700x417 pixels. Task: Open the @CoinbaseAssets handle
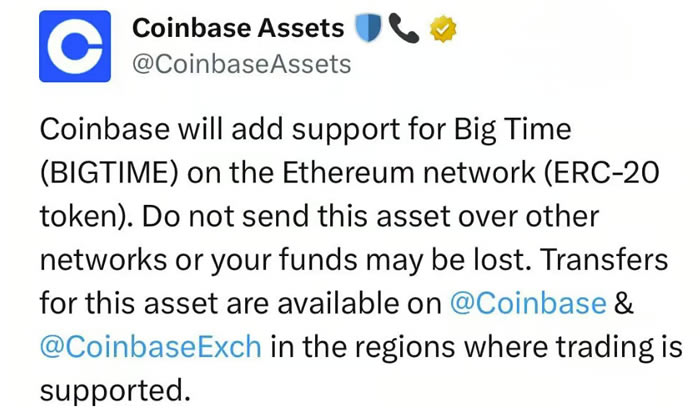point(242,64)
